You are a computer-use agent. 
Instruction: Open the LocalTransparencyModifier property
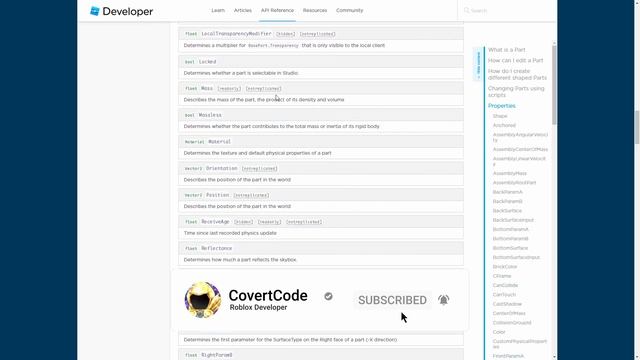[x=236, y=33]
